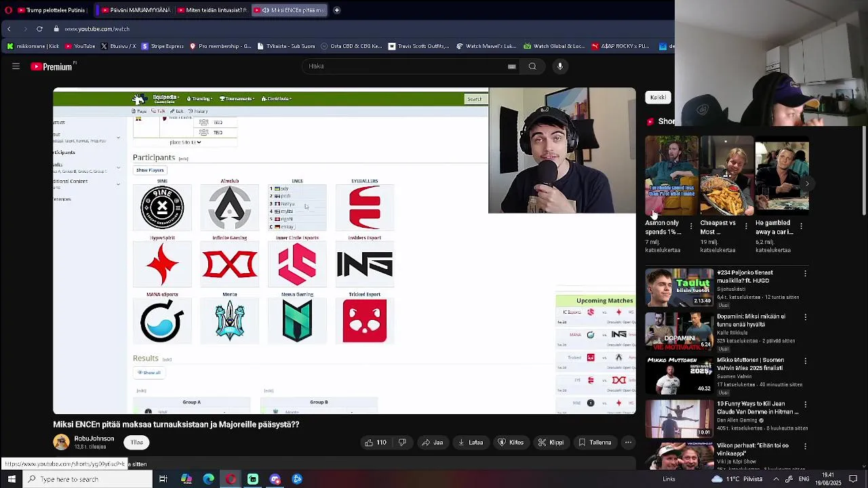Open options menu for Asmon only spends short

point(691,226)
